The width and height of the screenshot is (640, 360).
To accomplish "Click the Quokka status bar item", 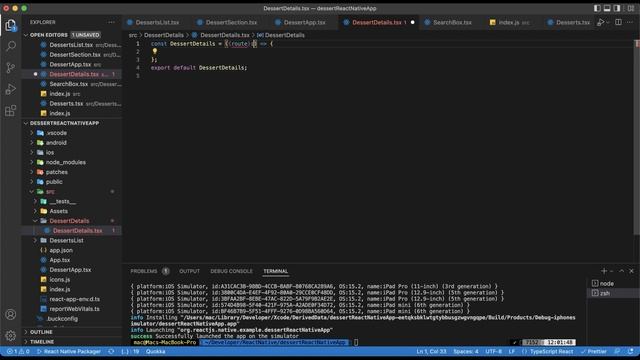I will 156,351.
